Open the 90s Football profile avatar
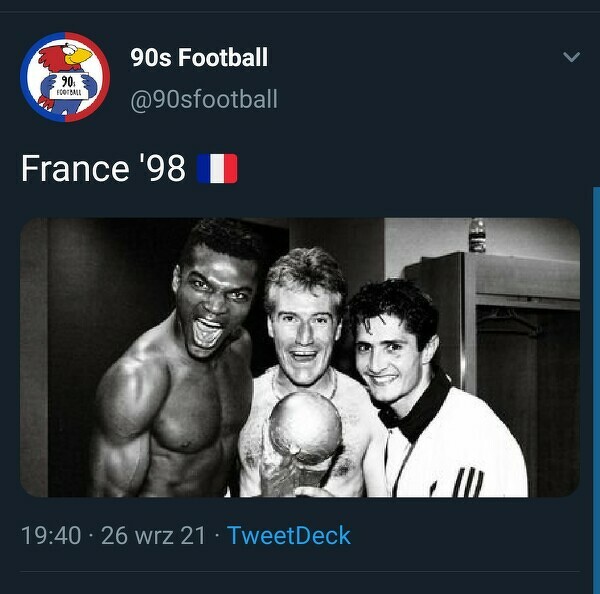Image resolution: width=600 pixels, height=594 pixels. coord(65,77)
